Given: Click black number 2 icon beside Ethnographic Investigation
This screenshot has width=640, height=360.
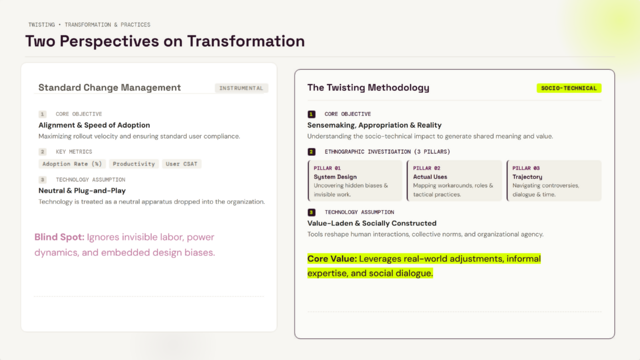Looking at the screenshot, I should [311, 151].
